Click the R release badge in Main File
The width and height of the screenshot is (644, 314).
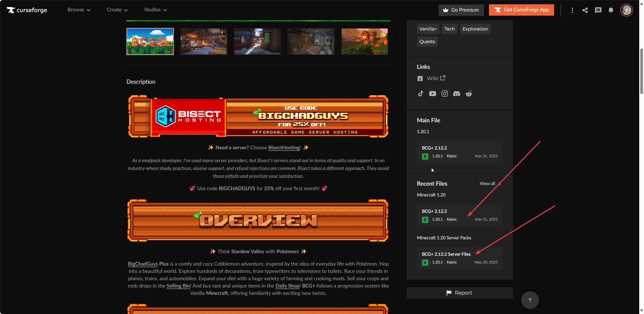point(425,156)
